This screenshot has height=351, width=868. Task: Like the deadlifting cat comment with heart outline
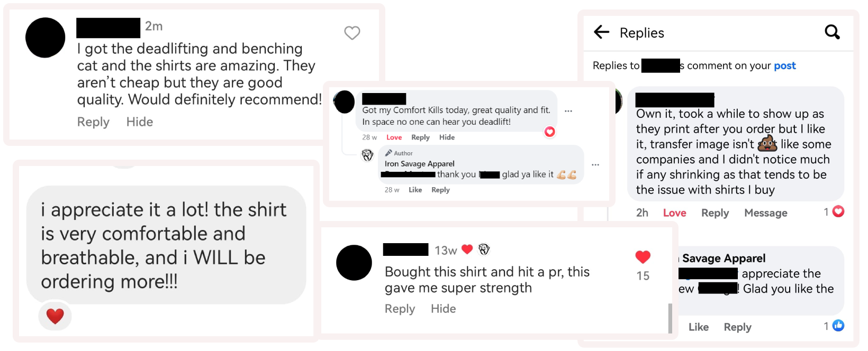click(352, 33)
